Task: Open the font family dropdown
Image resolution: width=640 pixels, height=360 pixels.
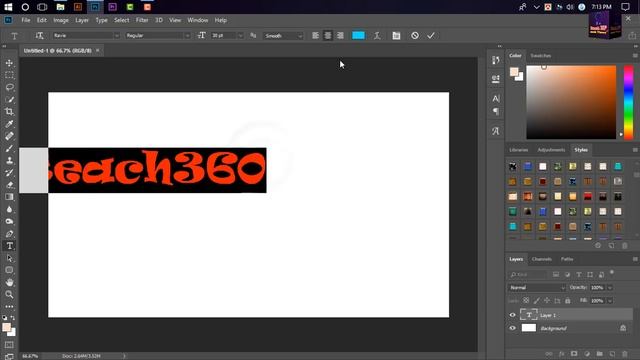Action: (x=116, y=36)
